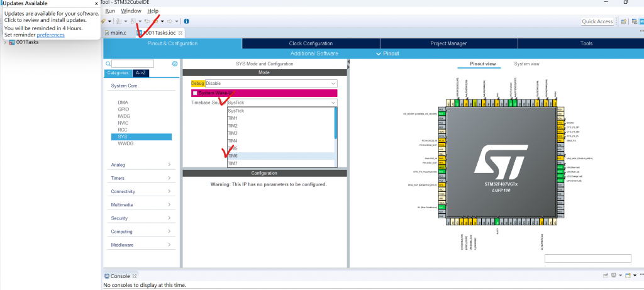Choose TIM7 from timebase source list
Viewport: 644px width, 290px height.
(x=281, y=164)
